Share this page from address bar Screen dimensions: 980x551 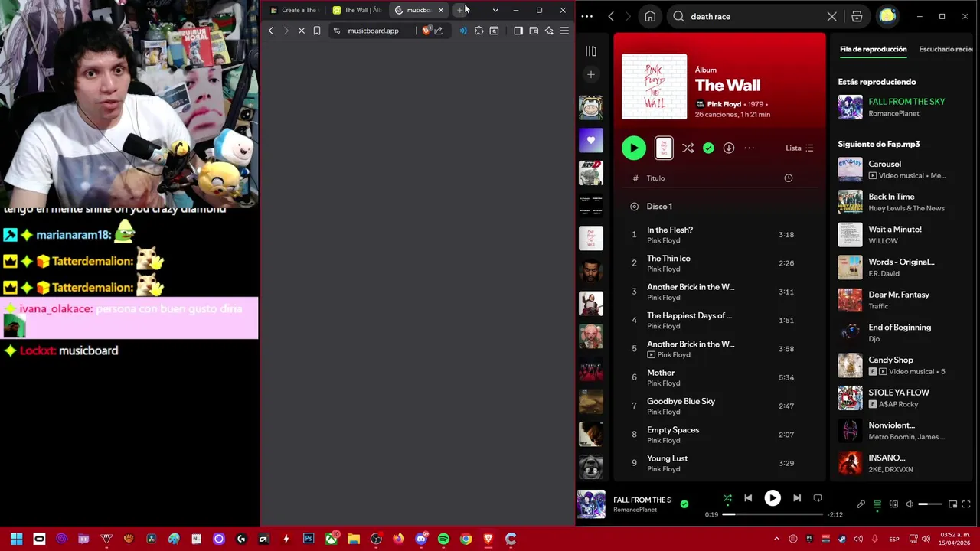click(x=439, y=31)
